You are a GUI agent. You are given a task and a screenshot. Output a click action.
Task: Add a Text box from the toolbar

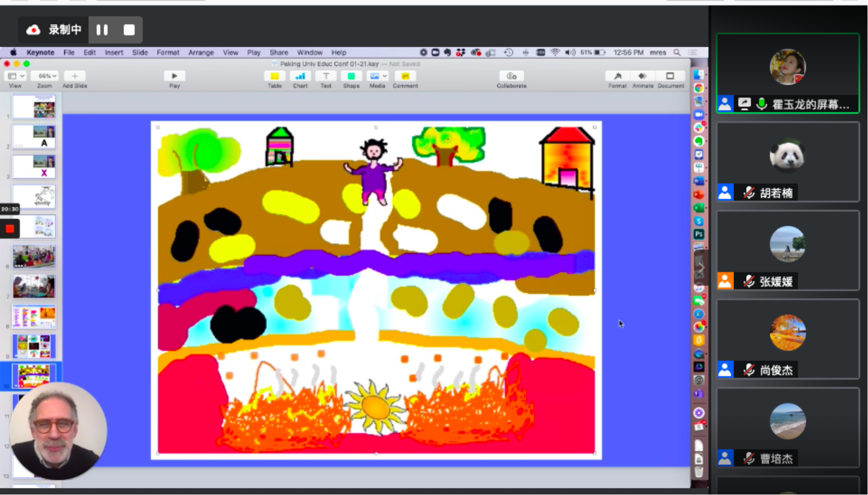click(x=326, y=76)
